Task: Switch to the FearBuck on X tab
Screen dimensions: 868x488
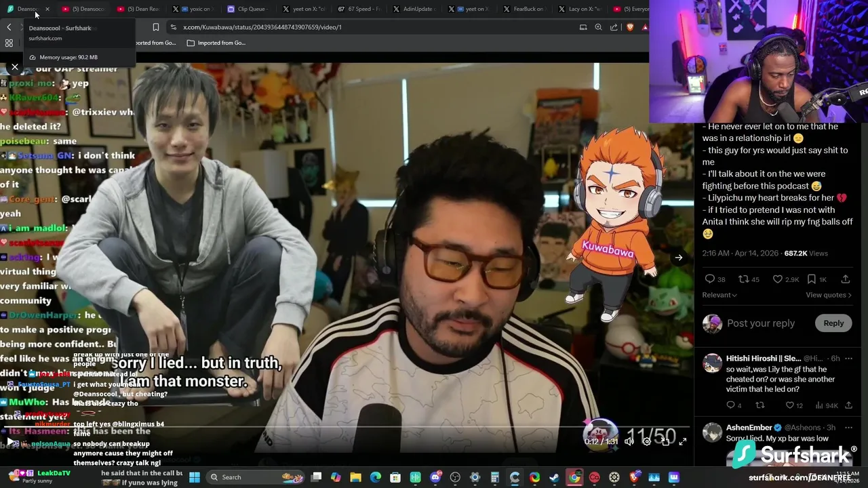Action: [x=523, y=9]
